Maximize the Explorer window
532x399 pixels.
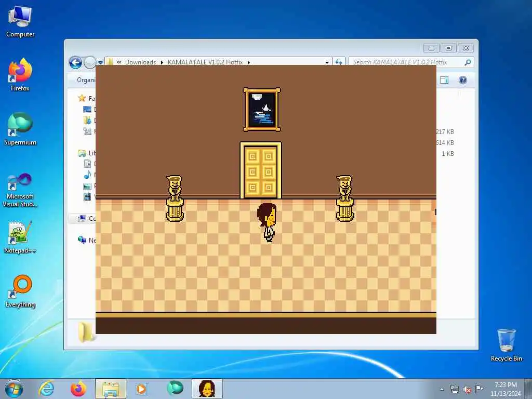(448, 48)
